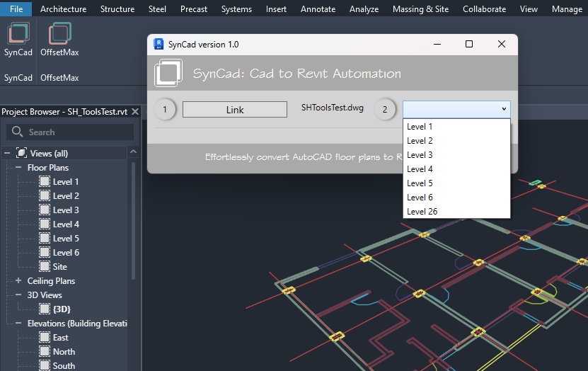
Task: Launch the OffsetMax ribbon tool icon
Action: pyautogui.click(x=59, y=33)
